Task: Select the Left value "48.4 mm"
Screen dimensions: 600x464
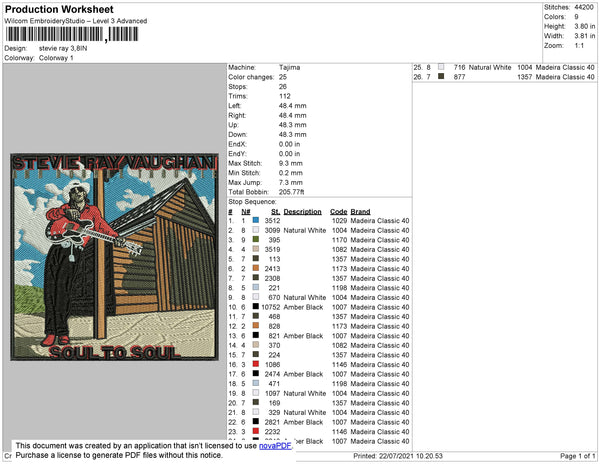Action: click(292, 106)
